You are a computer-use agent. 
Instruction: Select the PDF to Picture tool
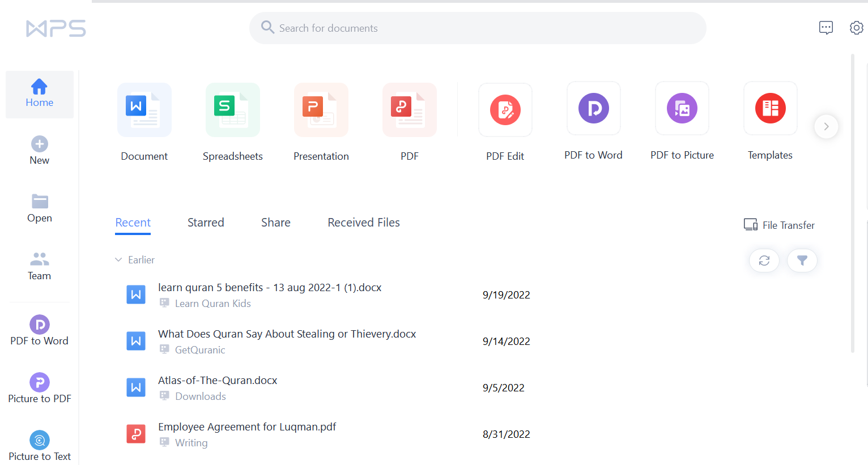click(x=682, y=108)
